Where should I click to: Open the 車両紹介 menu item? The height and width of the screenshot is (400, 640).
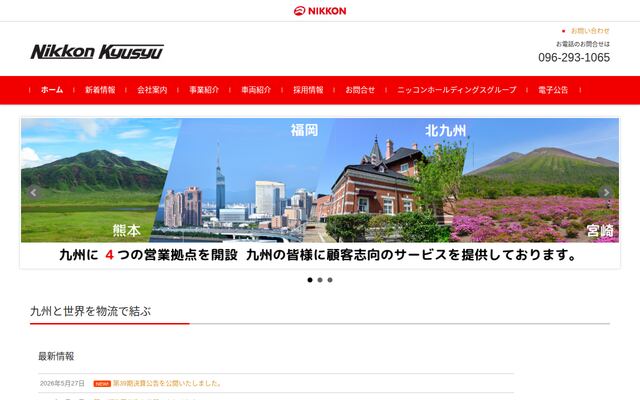pos(256,90)
